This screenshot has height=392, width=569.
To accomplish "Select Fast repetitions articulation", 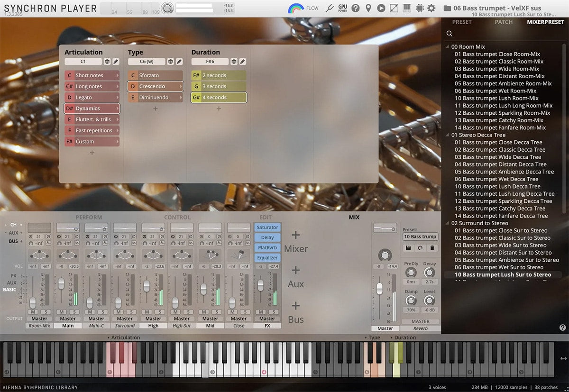I will pos(92,130).
